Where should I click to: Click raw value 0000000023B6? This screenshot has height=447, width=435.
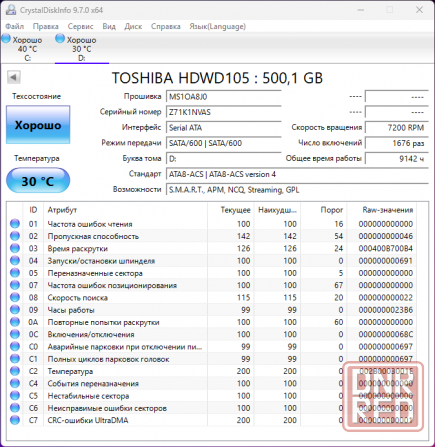(x=386, y=310)
